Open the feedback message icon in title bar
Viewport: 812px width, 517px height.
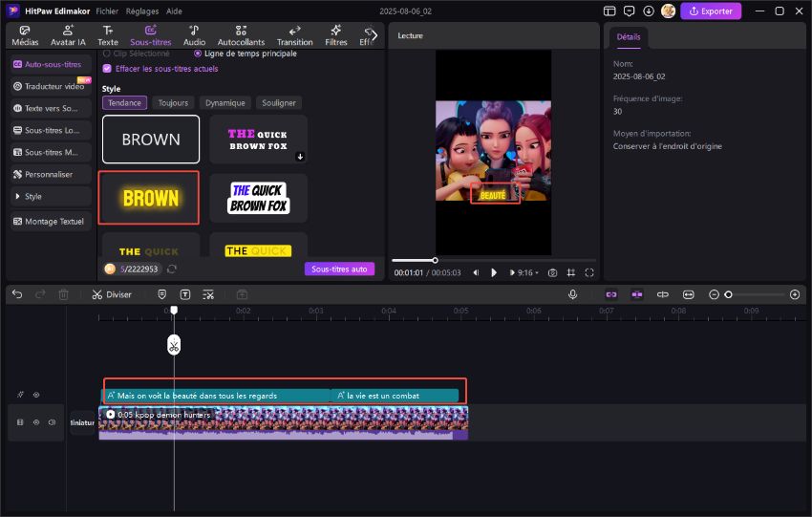click(x=629, y=11)
